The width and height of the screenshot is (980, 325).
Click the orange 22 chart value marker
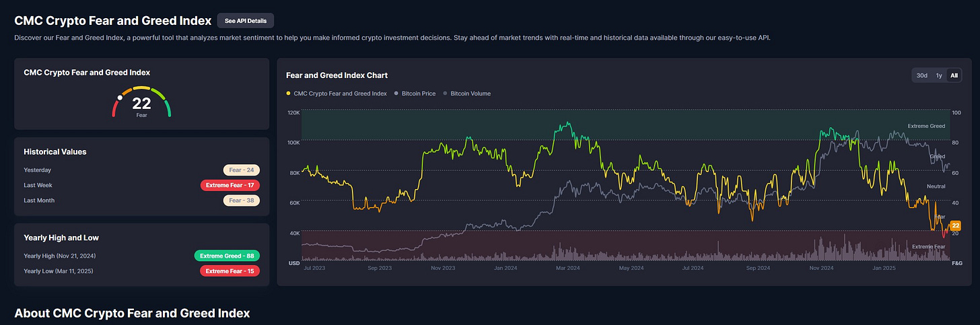coord(955,225)
